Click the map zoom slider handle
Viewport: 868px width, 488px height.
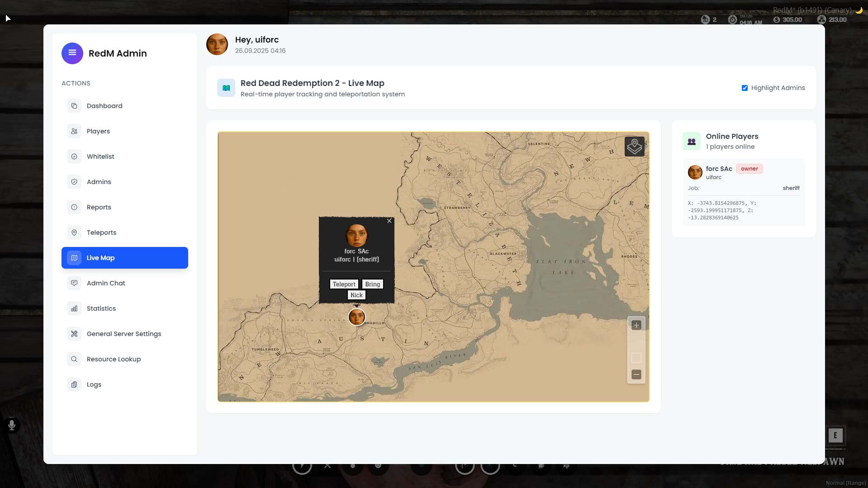click(x=636, y=358)
